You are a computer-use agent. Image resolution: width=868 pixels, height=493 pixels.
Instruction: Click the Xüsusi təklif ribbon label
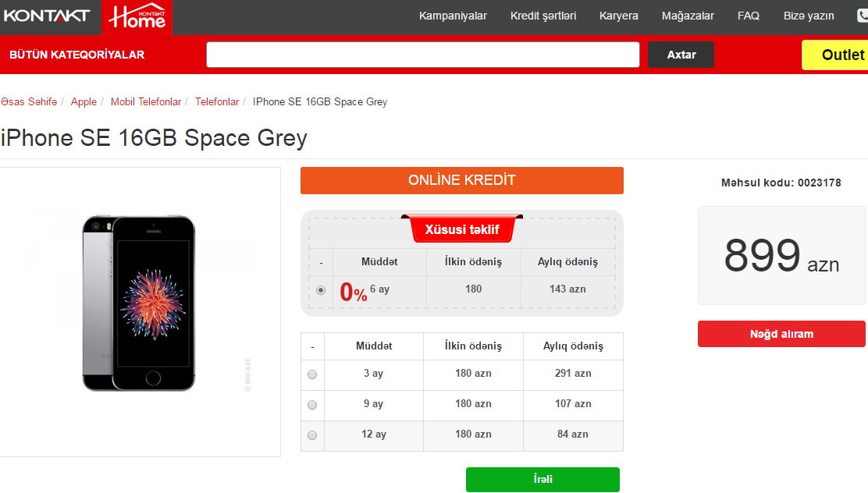pyautogui.click(x=461, y=229)
